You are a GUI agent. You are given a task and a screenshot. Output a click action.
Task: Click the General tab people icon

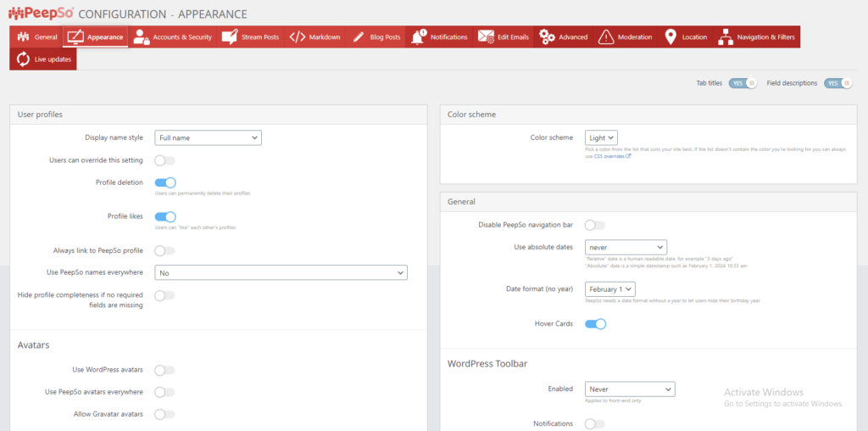pos(23,37)
